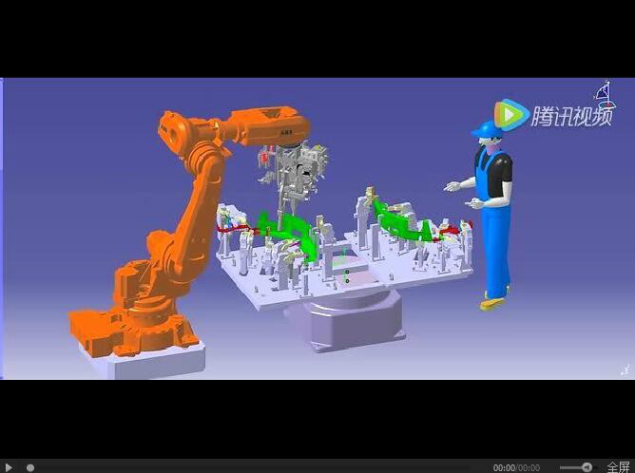Select the left green sheet-metal part
635x473 pixels.
[x=290, y=228]
